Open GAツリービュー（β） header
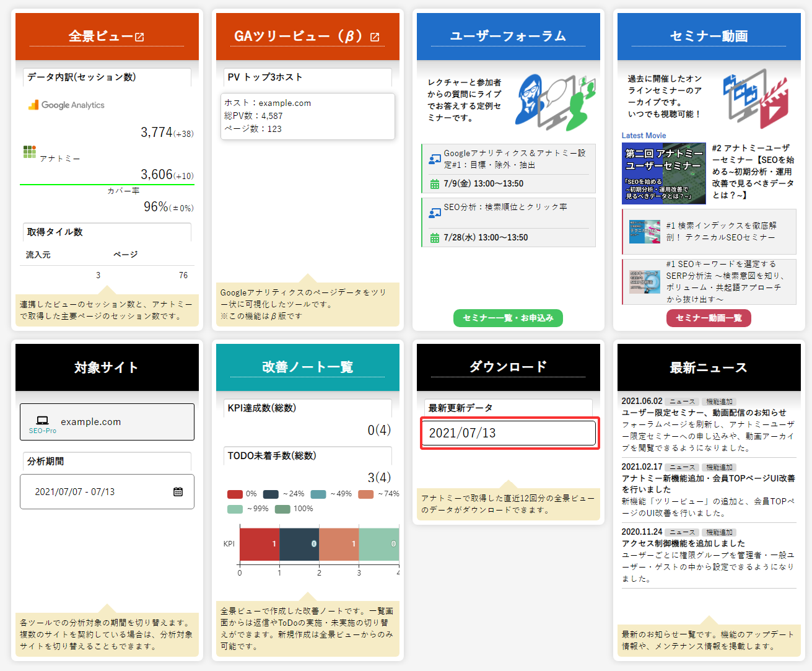 [x=307, y=37]
